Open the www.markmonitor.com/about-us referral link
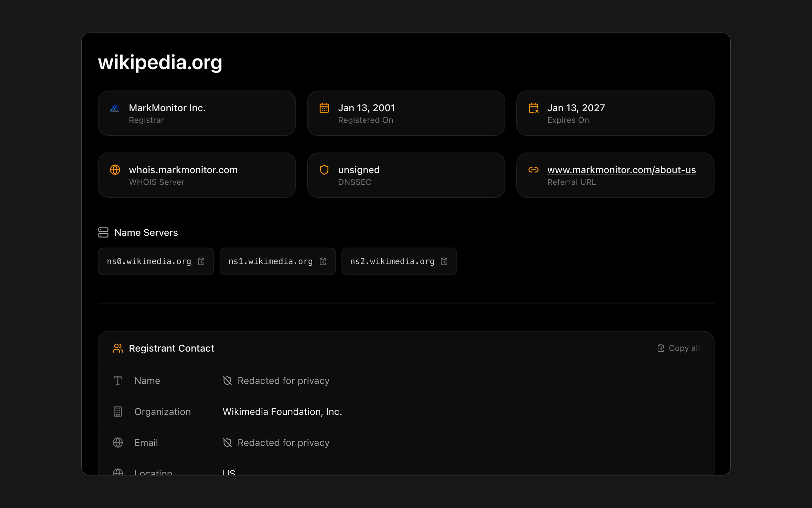The width and height of the screenshot is (812, 508). point(621,170)
